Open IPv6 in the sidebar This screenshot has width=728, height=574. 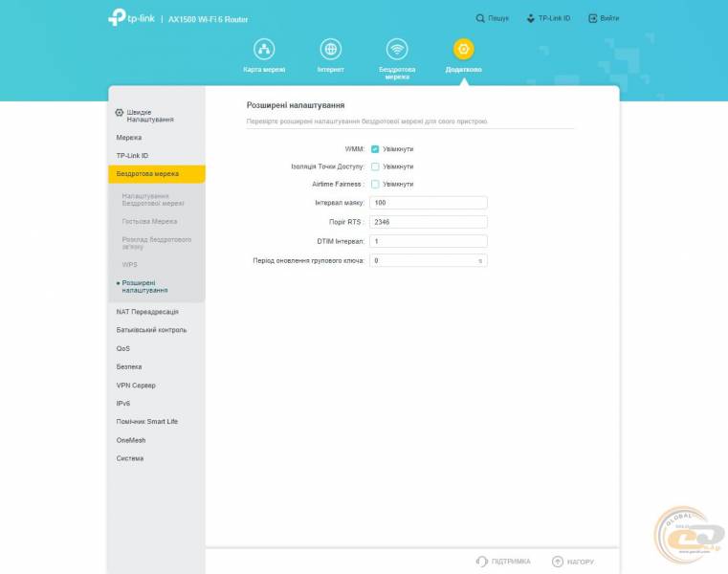(123, 403)
